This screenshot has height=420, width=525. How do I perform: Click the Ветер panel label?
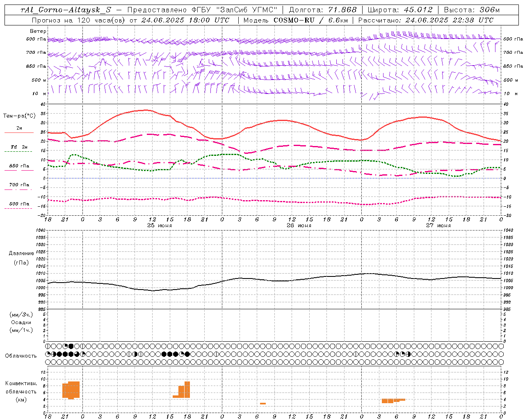click(38, 31)
